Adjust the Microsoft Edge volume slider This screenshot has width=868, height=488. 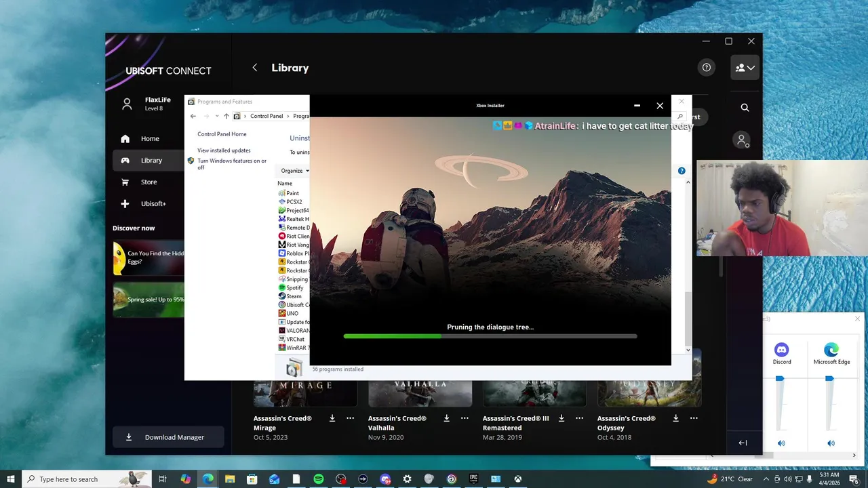tap(829, 378)
